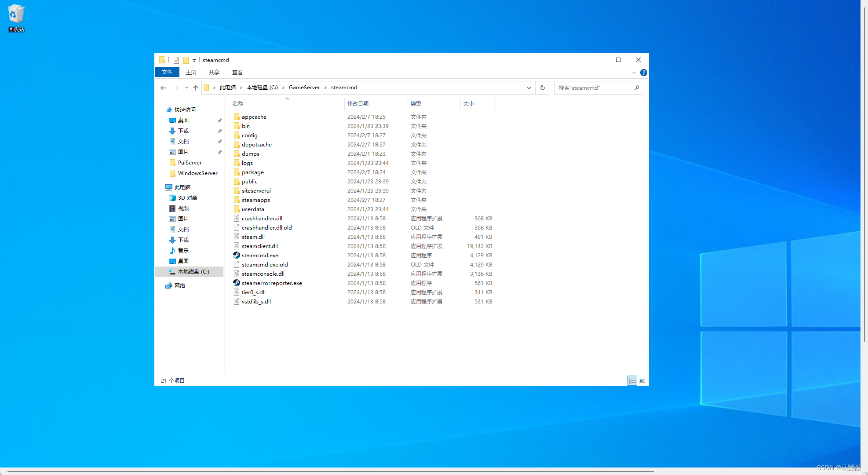Click the search magnifier icon
The width and height of the screenshot is (868, 475).
(x=637, y=88)
